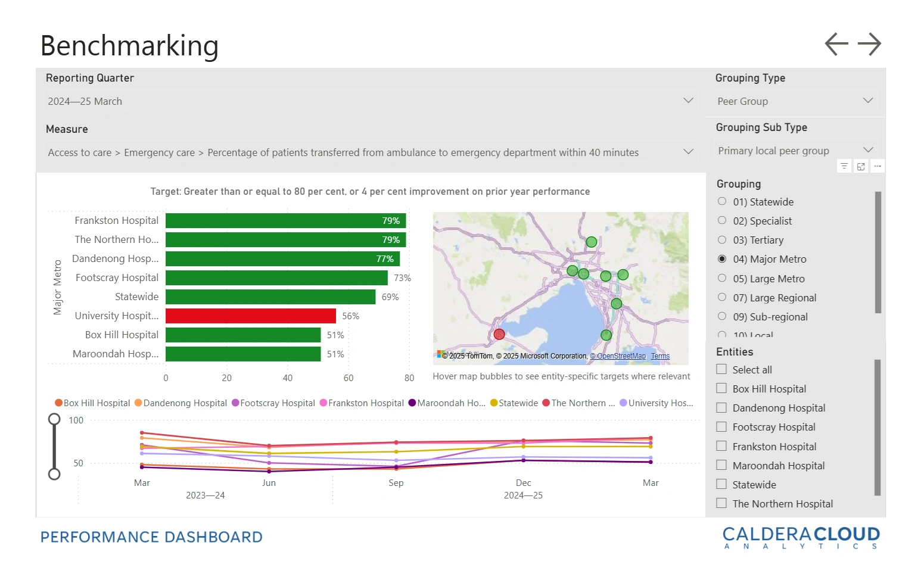Open the OpenStreetMap link on the map
Screen dimensions: 924x586
click(x=618, y=356)
